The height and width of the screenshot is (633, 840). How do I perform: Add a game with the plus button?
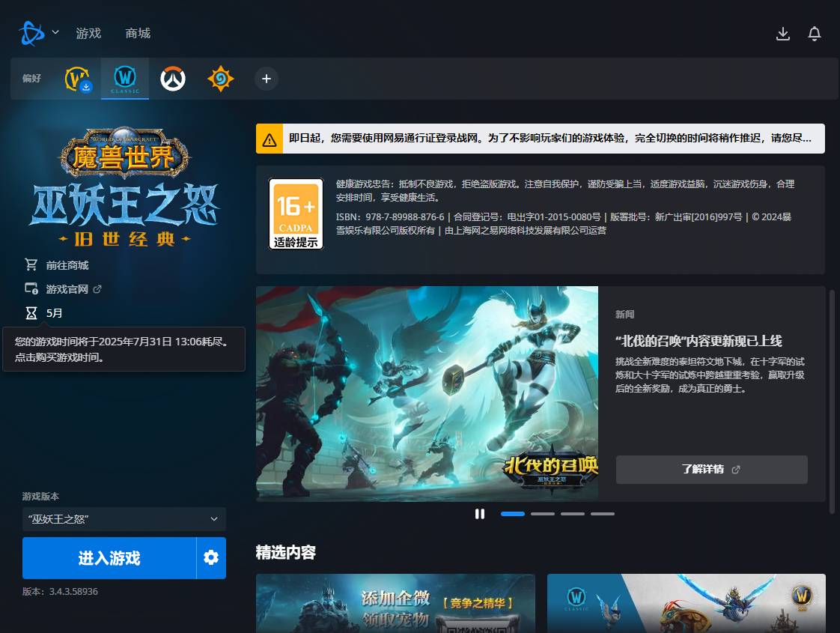(x=267, y=79)
